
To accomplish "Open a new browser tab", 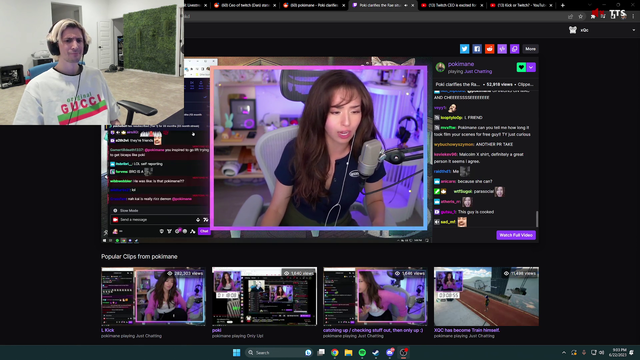I will pos(562,5).
